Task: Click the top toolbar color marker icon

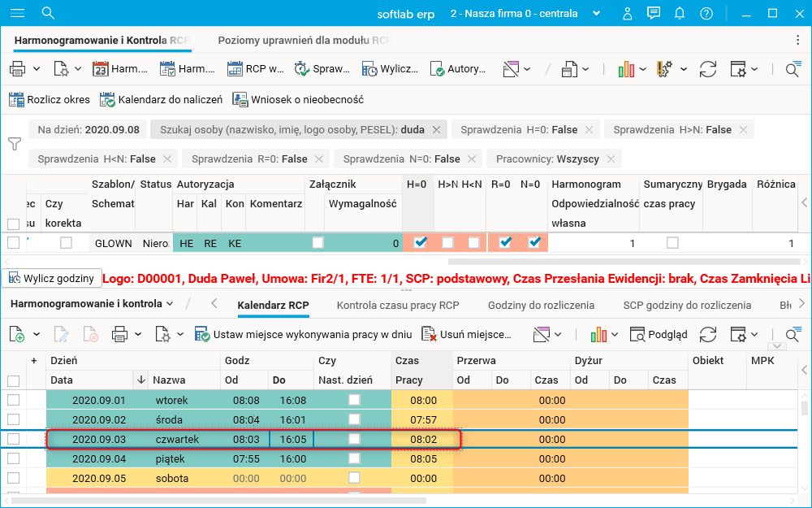Action: [511, 69]
